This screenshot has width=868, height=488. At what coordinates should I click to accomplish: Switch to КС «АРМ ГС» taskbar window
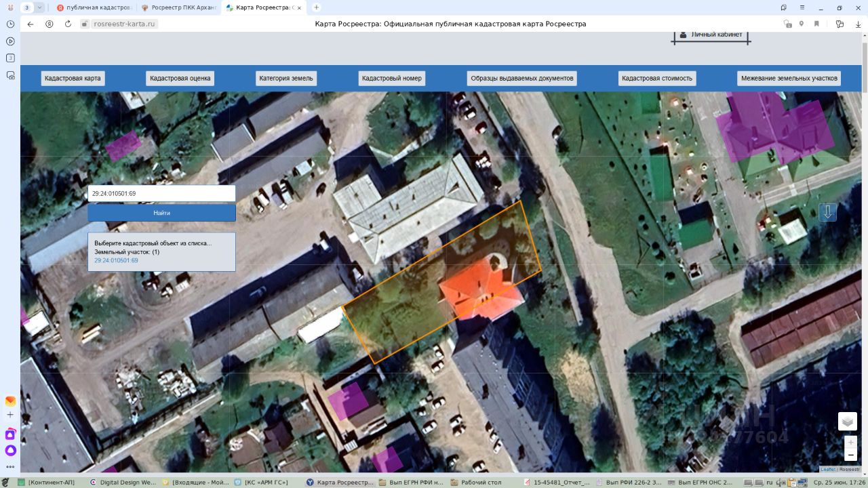tap(261, 483)
